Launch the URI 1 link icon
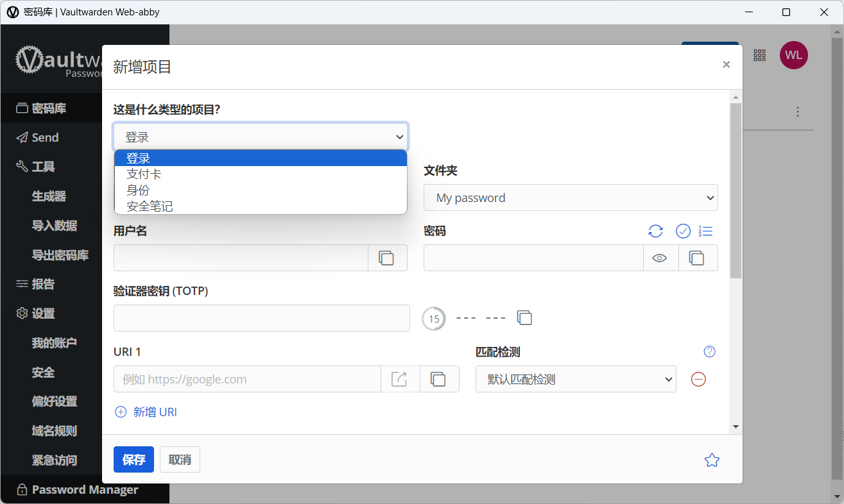This screenshot has width=844, height=504. point(400,379)
